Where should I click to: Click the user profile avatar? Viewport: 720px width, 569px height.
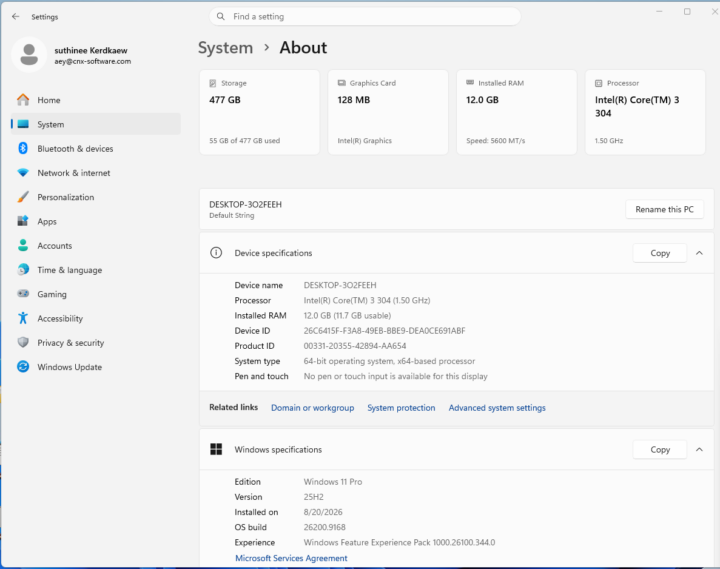tap(29, 55)
